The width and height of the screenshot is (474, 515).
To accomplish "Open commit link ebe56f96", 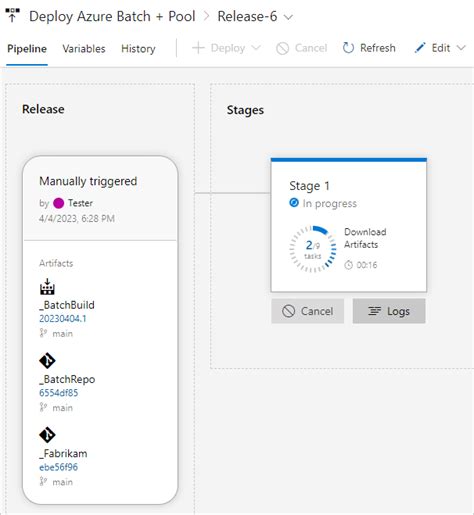I will tap(58, 467).
